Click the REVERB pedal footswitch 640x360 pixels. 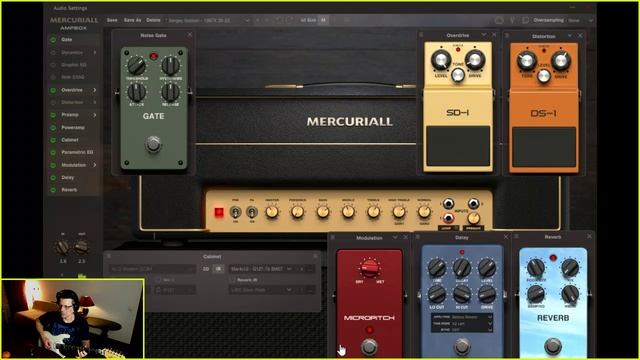pos(552,346)
